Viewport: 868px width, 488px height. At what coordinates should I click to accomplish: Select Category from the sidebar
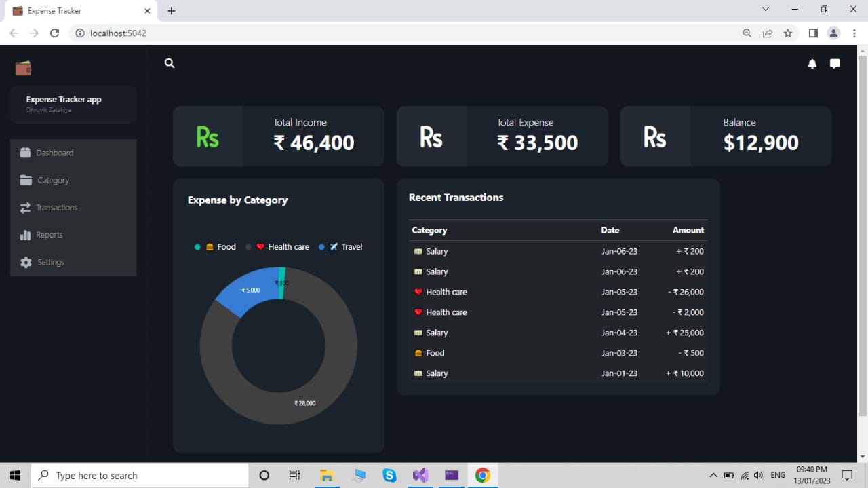pos(52,180)
